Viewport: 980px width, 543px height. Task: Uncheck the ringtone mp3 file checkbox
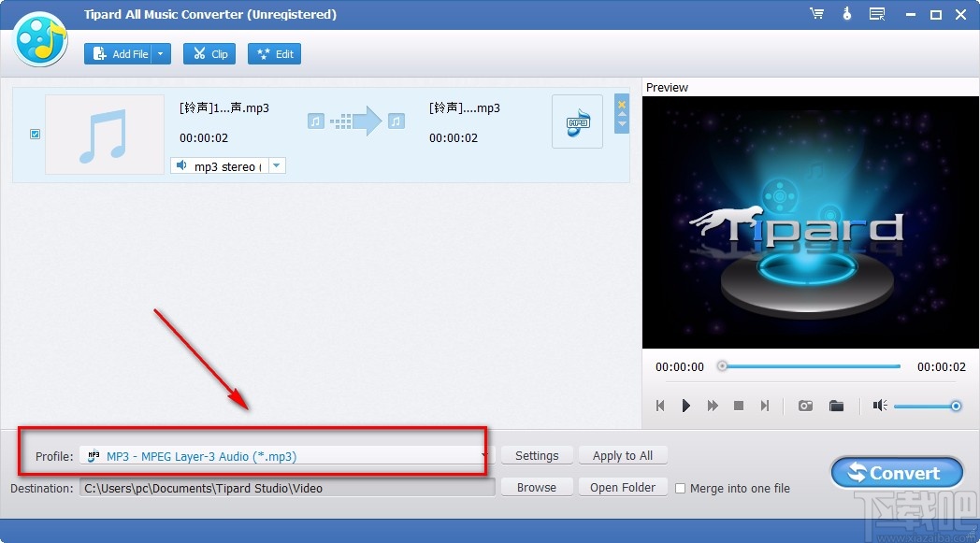[x=35, y=134]
